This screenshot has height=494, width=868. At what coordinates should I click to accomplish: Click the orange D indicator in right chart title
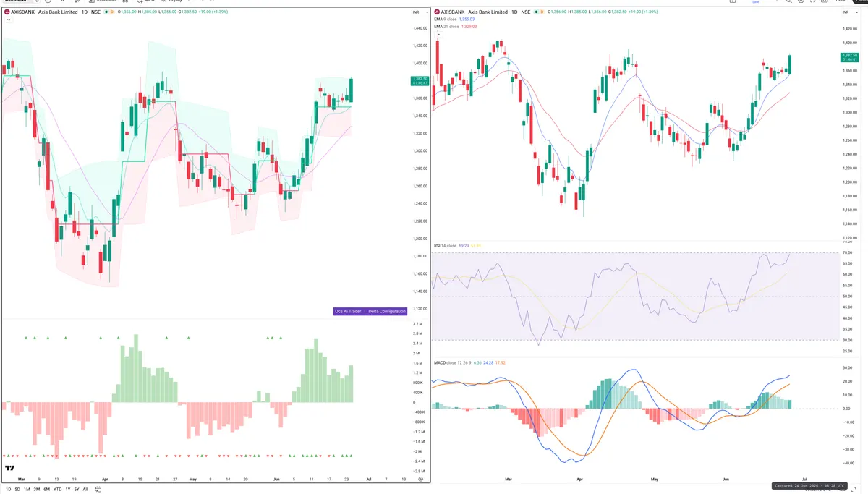(542, 12)
